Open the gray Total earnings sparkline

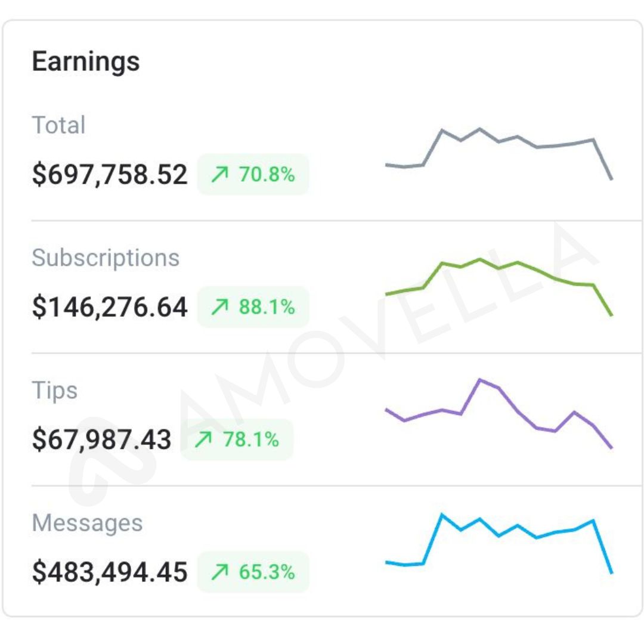[499, 152]
